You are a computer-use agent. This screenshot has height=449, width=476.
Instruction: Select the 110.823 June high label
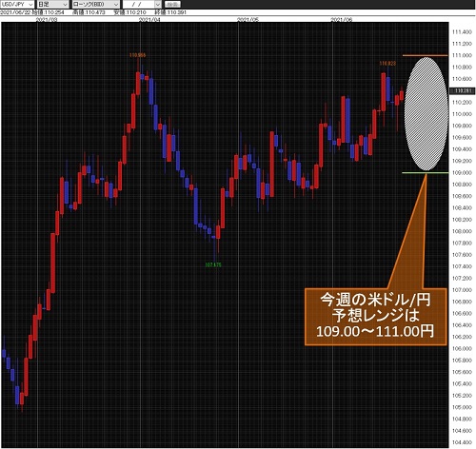coord(387,64)
